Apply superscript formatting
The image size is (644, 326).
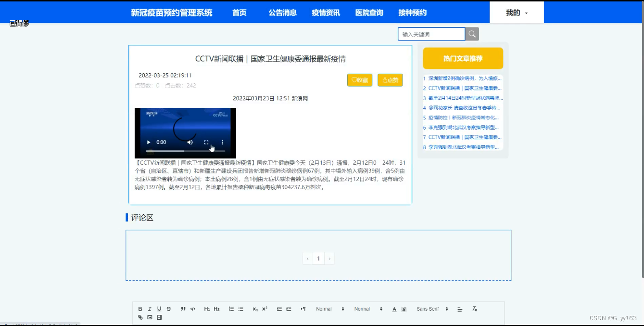[x=265, y=309]
